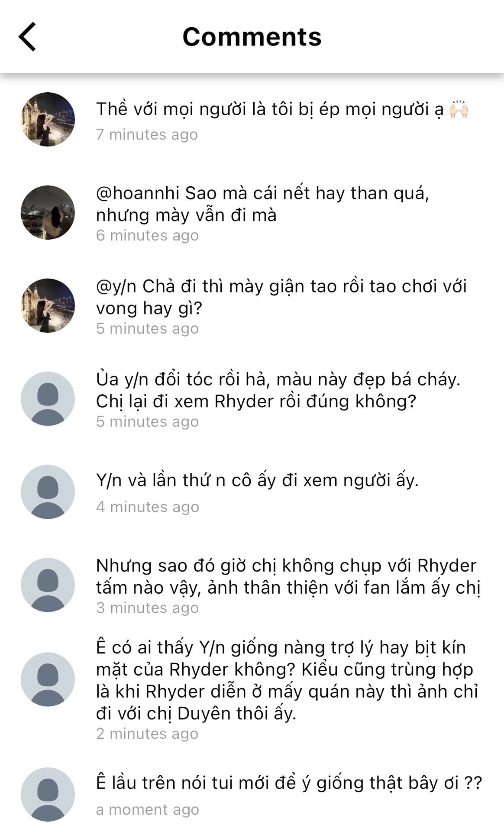Tap the comment 'Ê lầu trên nói tui mới để ý'
This screenshot has height=832, width=504.
tap(289, 783)
